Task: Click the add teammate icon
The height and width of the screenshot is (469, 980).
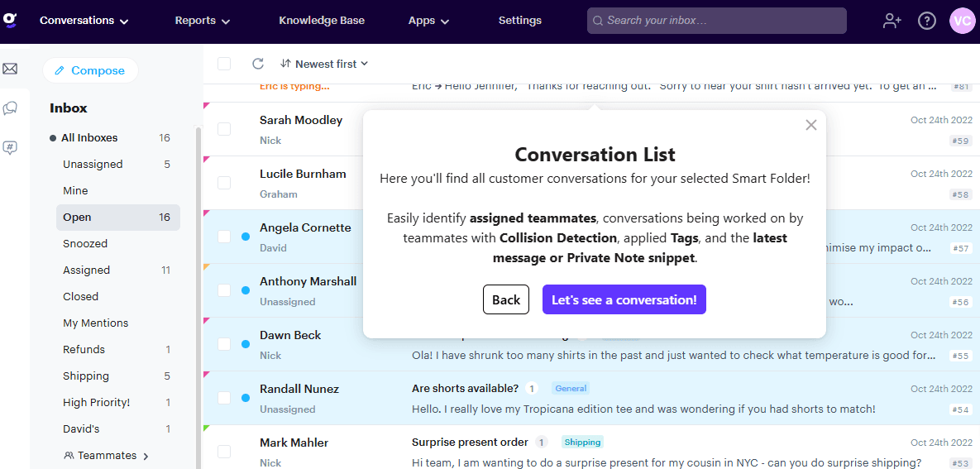Action: [892, 21]
